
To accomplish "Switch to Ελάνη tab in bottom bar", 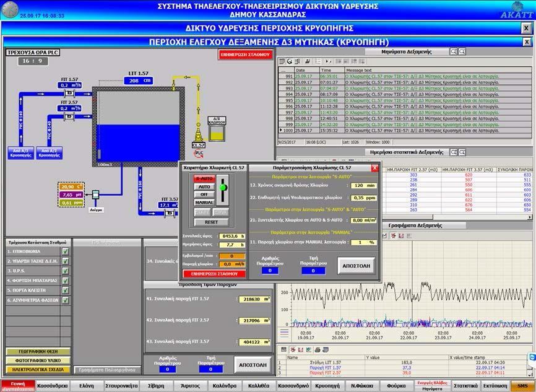I will (x=87, y=386).
